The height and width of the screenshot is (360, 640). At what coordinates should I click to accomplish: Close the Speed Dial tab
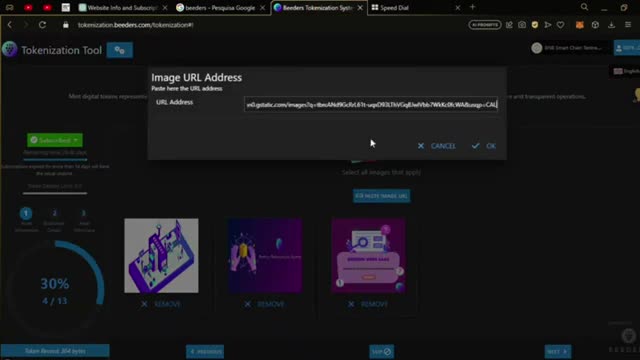pos(458,8)
